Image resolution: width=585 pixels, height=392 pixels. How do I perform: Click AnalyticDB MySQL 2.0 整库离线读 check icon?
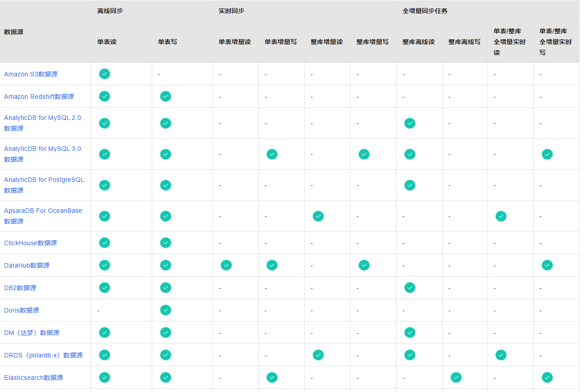coord(410,123)
